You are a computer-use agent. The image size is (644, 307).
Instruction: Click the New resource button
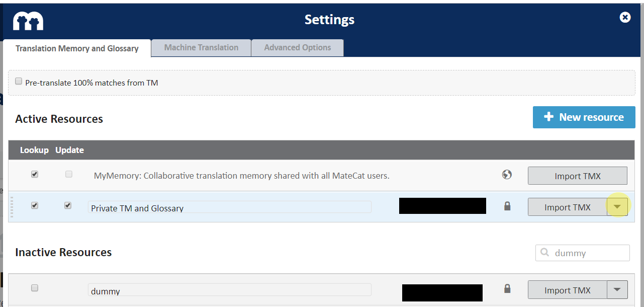584,117
